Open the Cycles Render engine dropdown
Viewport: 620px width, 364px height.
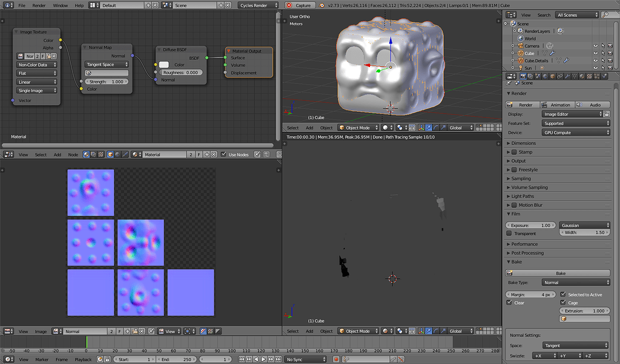coord(258,5)
